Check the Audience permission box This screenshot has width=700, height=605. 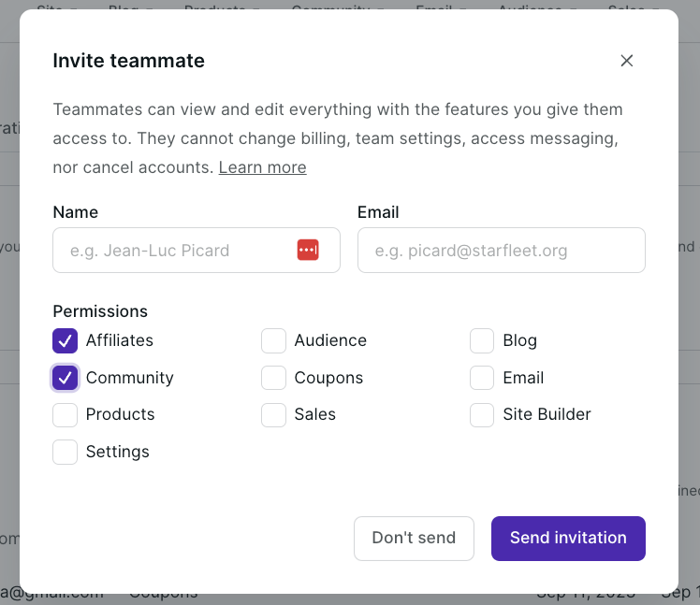(x=273, y=340)
